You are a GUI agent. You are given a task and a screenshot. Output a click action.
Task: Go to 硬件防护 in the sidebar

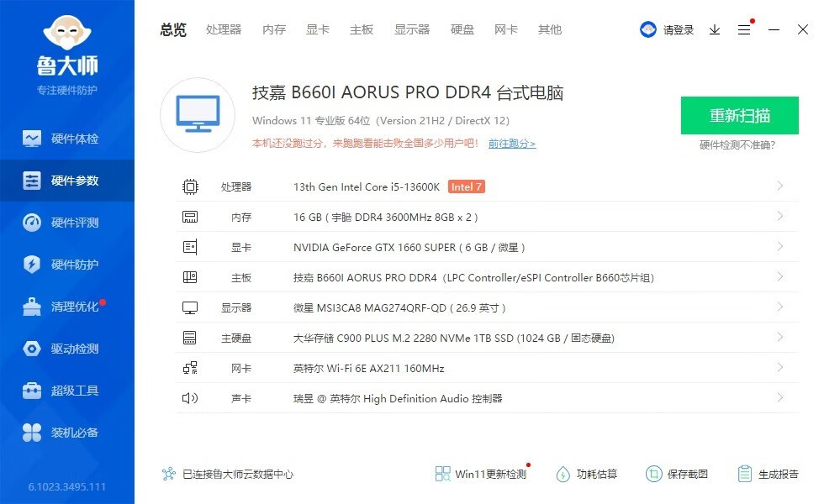[66, 265]
